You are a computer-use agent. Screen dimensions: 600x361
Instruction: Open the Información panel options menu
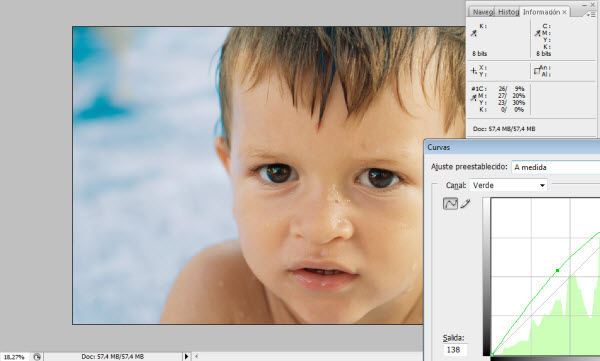[x=591, y=15]
